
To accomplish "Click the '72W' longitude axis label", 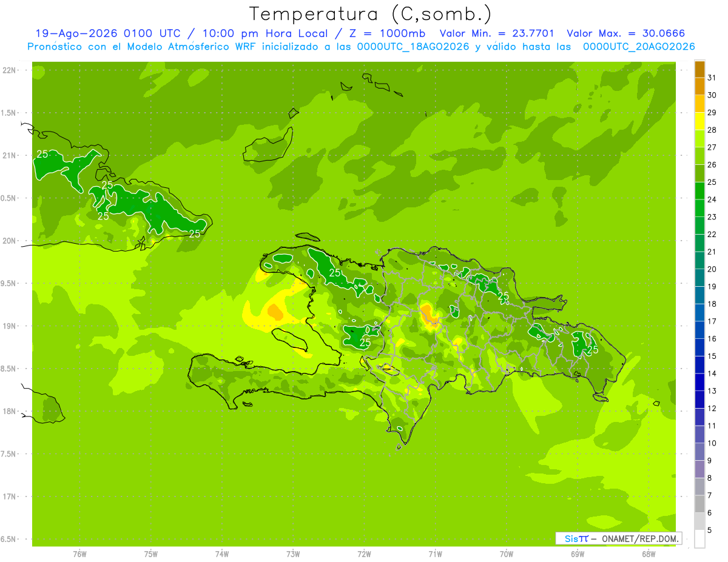I will [364, 554].
